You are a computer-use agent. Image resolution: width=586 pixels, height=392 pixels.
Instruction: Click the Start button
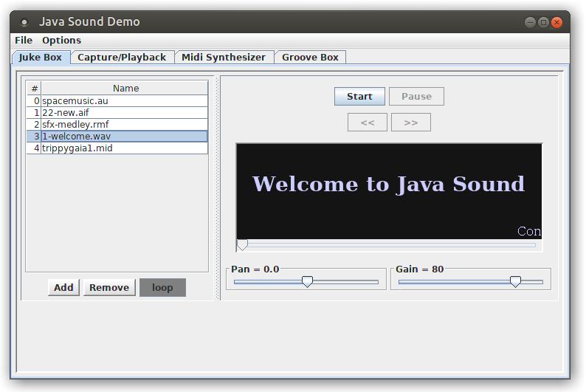pyautogui.click(x=359, y=97)
